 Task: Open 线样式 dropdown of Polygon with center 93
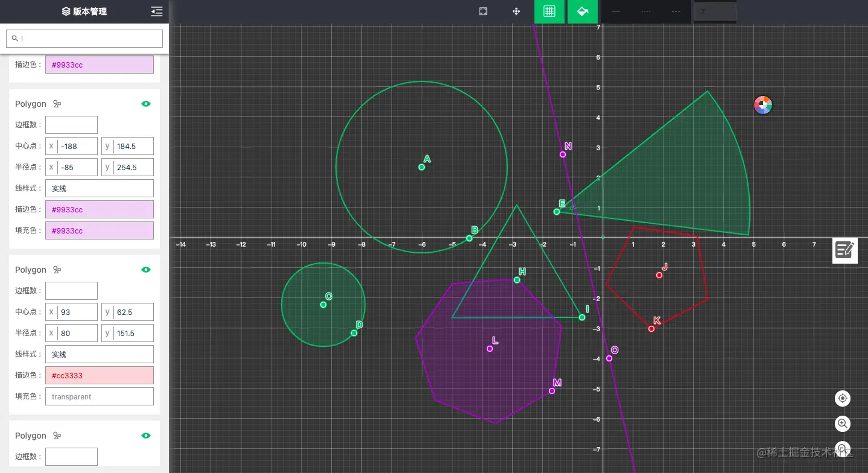100,354
